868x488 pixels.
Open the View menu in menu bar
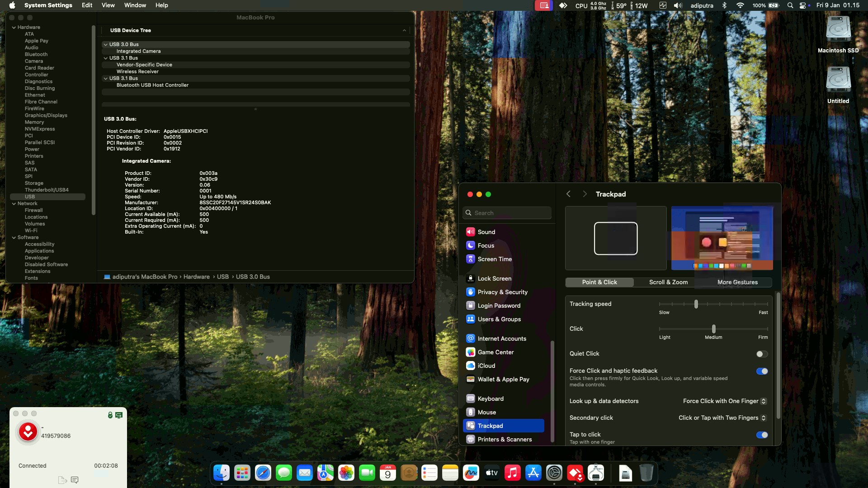click(x=108, y=5)
